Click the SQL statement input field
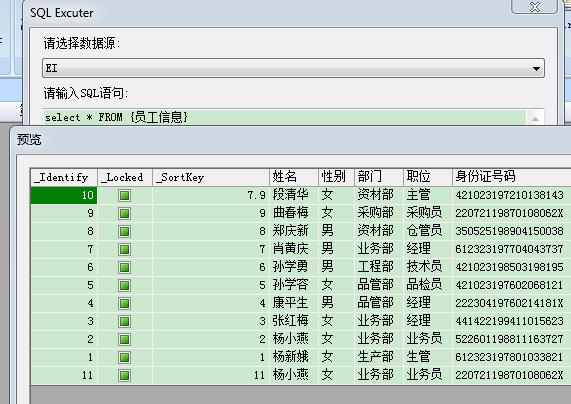The image size is (571, 404). click(284, 117)
